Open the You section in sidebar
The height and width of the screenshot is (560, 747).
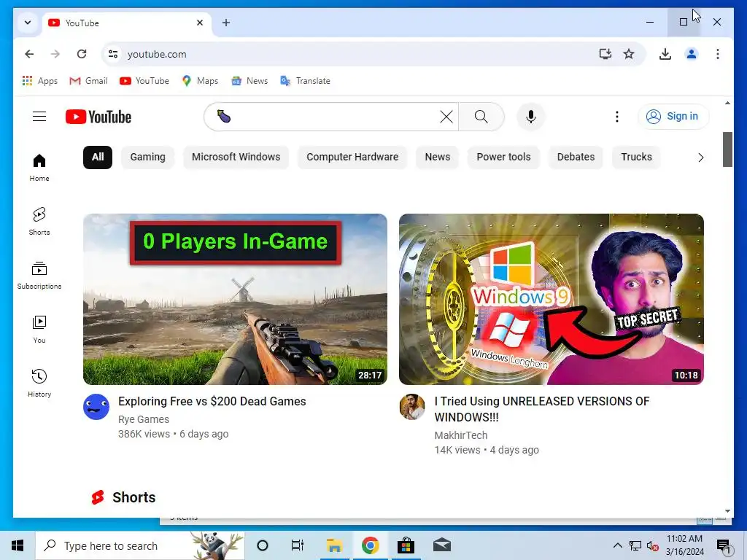39,330
